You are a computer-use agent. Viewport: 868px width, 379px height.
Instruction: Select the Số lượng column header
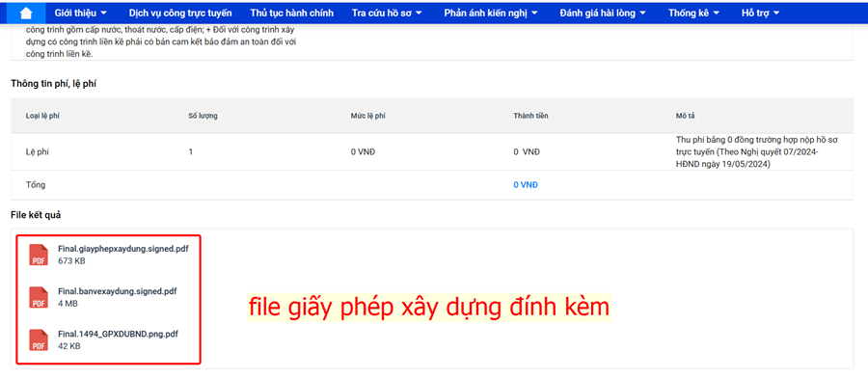click(203, 116)
